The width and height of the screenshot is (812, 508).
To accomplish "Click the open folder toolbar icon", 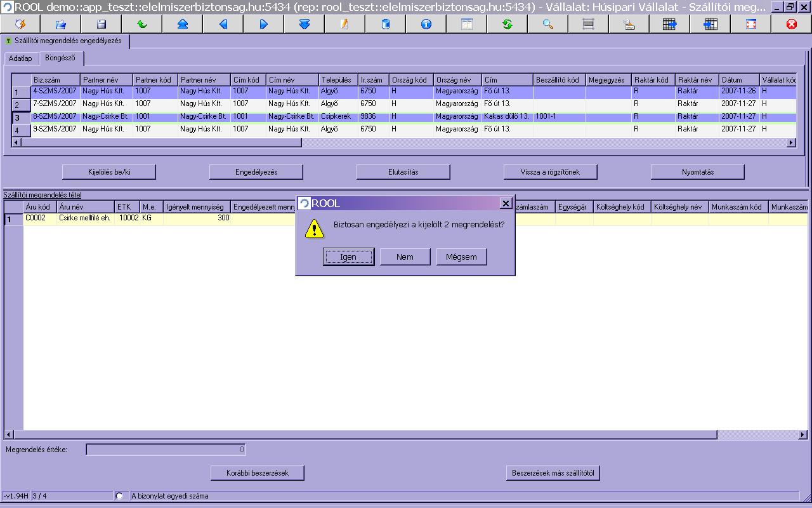I will tap(60, 24).
